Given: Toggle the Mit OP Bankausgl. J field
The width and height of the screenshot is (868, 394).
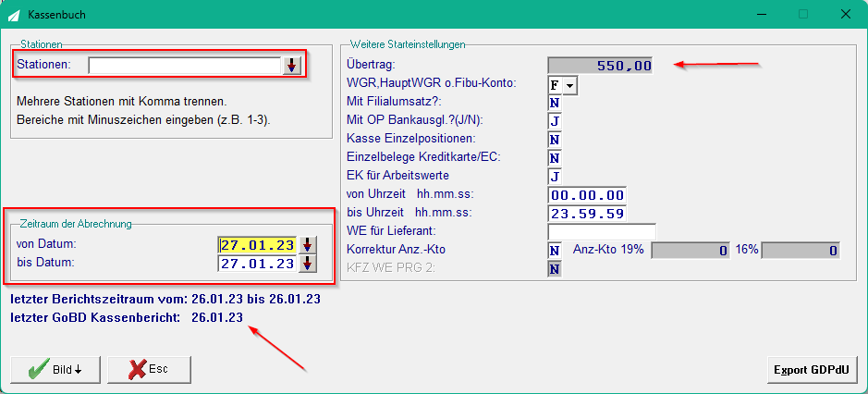Looking at the screenshot, I should click(555, 121).
